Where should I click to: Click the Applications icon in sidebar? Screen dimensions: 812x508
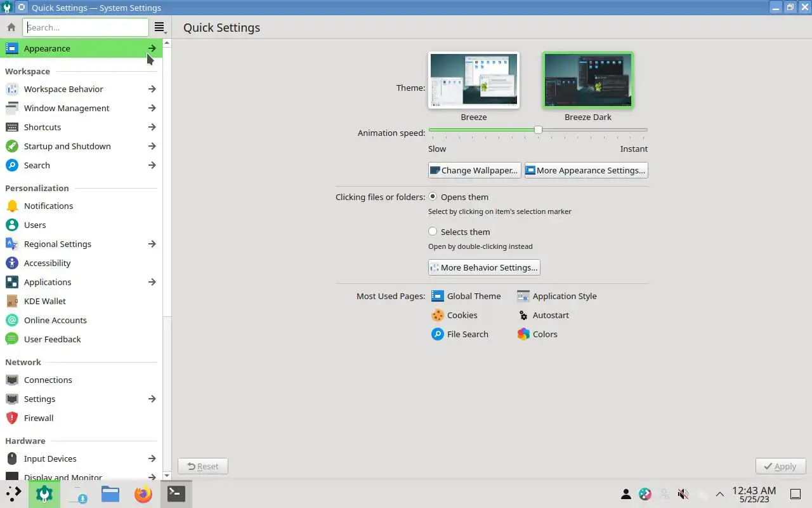click(11, 282)
